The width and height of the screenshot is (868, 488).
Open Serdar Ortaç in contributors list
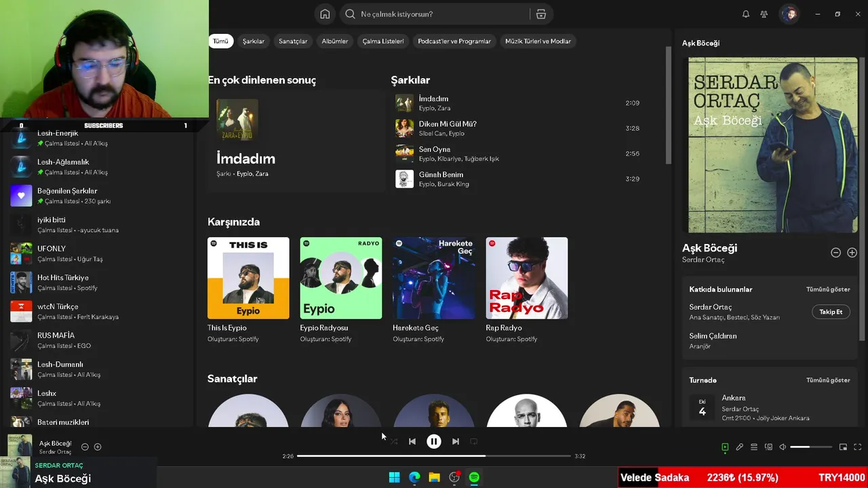[x=711, y=307]
